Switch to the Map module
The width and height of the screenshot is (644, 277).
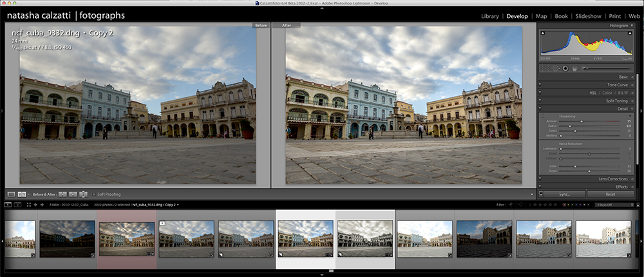(x=542, y=17)
